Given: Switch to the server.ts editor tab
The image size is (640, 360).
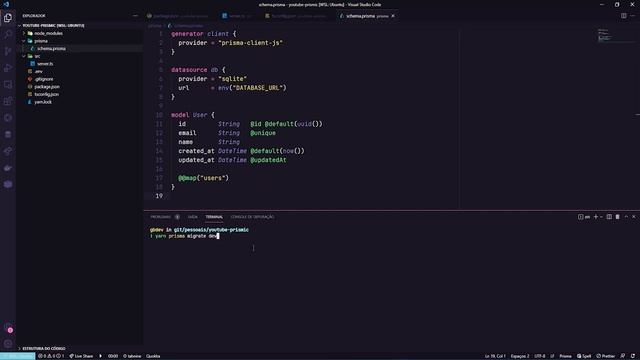Looking at the screenshot, I should pos(237,16).
